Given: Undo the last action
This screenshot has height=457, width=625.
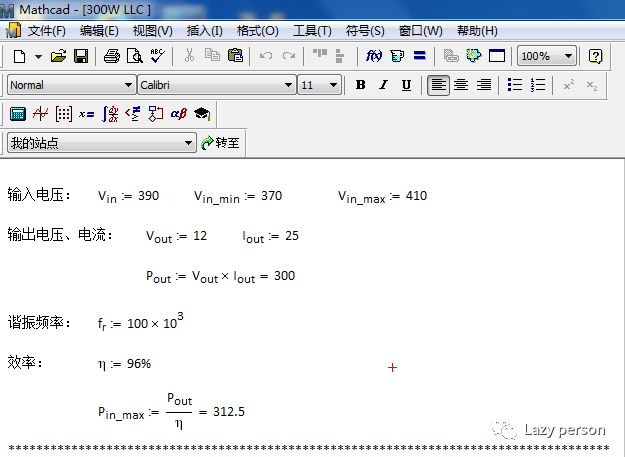Looking at the screenshot, I should 266,55.
